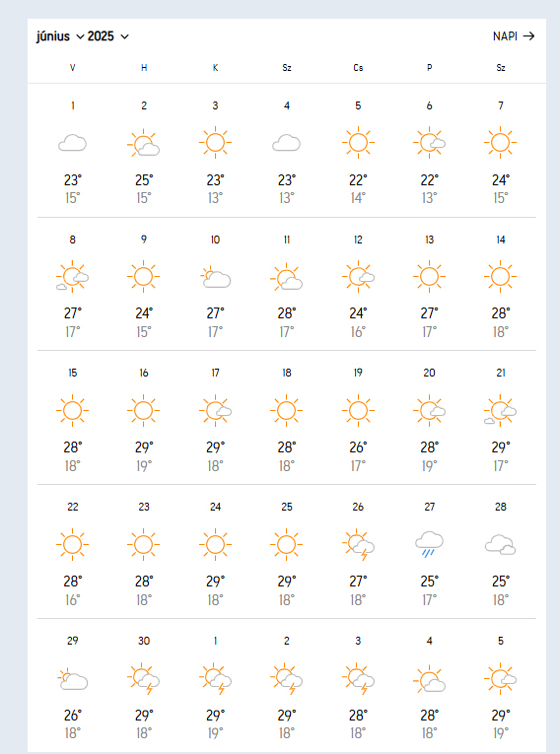Select the rain icon on June 27

(429, 544)
